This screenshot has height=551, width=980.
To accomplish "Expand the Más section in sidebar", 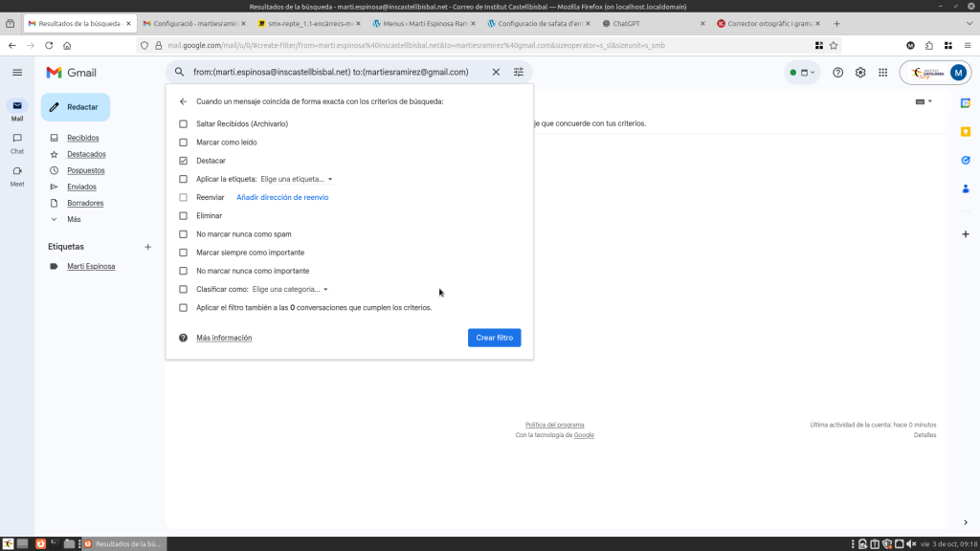I will [x=74, y=219].
